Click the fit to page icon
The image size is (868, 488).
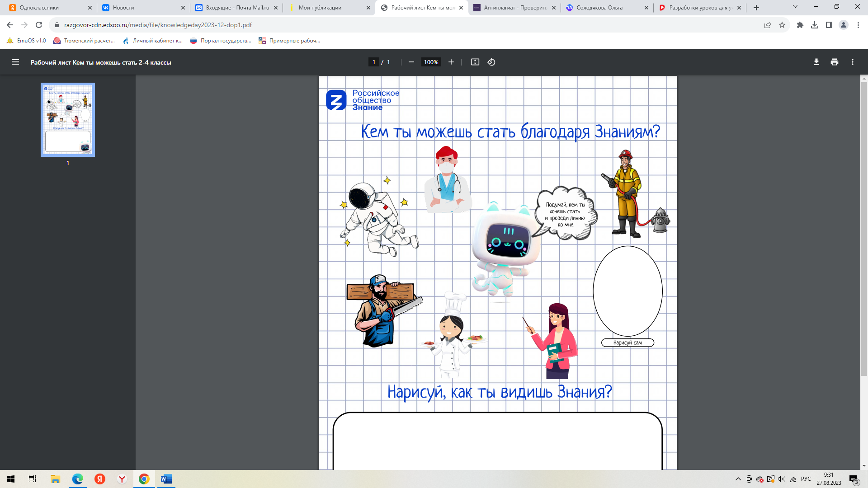(475, 62)
